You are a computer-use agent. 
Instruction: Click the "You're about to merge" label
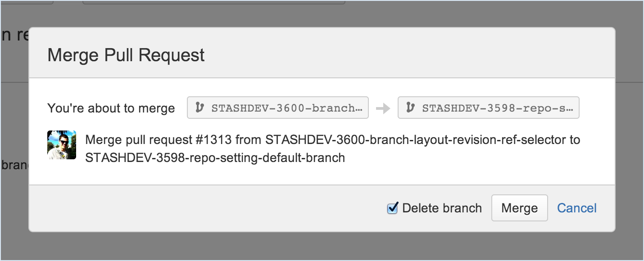pos(111,108)
